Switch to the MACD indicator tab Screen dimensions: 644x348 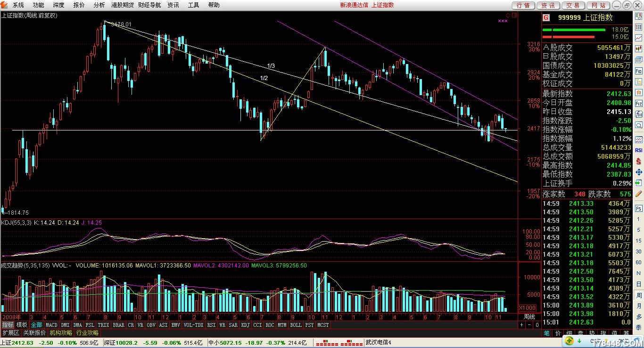[x=51, y=325]
